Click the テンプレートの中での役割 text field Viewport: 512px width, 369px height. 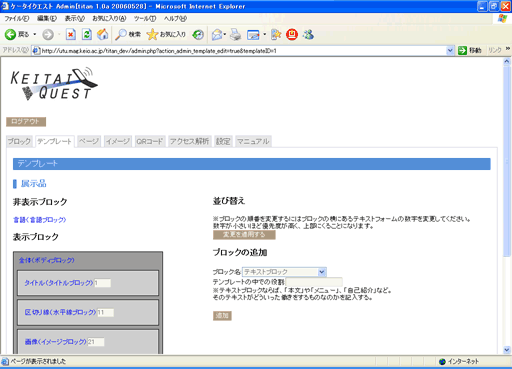314,282
